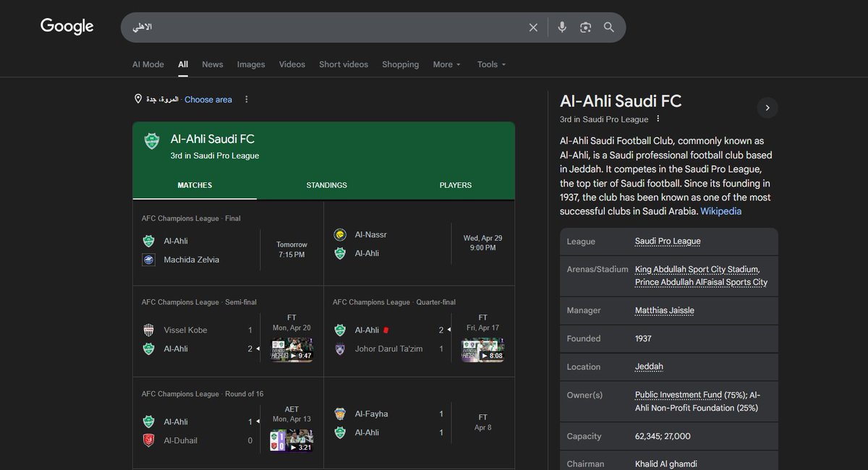
Task: Click the Google logo
Action: 67,27
